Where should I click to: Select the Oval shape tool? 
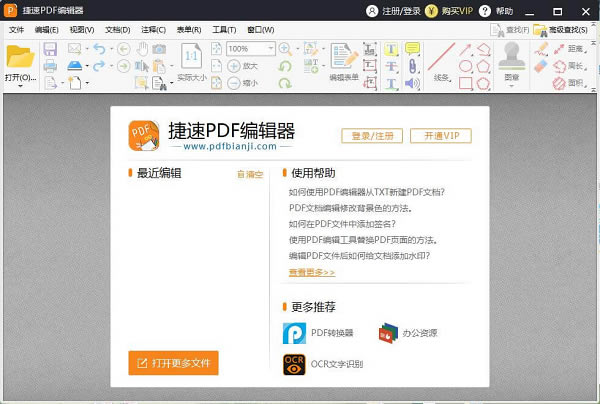pos(465,66)
